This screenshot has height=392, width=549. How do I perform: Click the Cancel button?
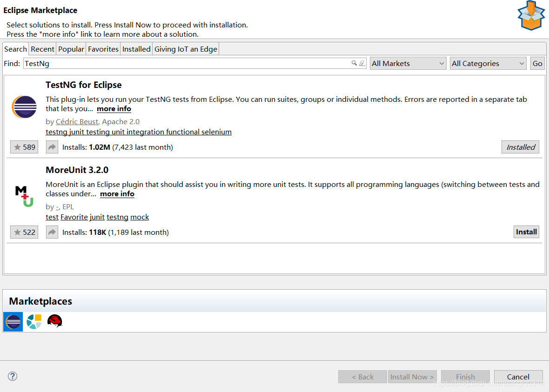pyautogui.click(x=518, y=377)
